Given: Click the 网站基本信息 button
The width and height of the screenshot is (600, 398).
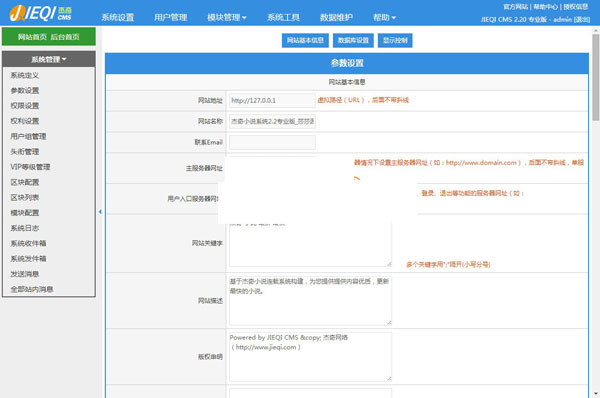Looking at the screenshot, I should point(305,40).
